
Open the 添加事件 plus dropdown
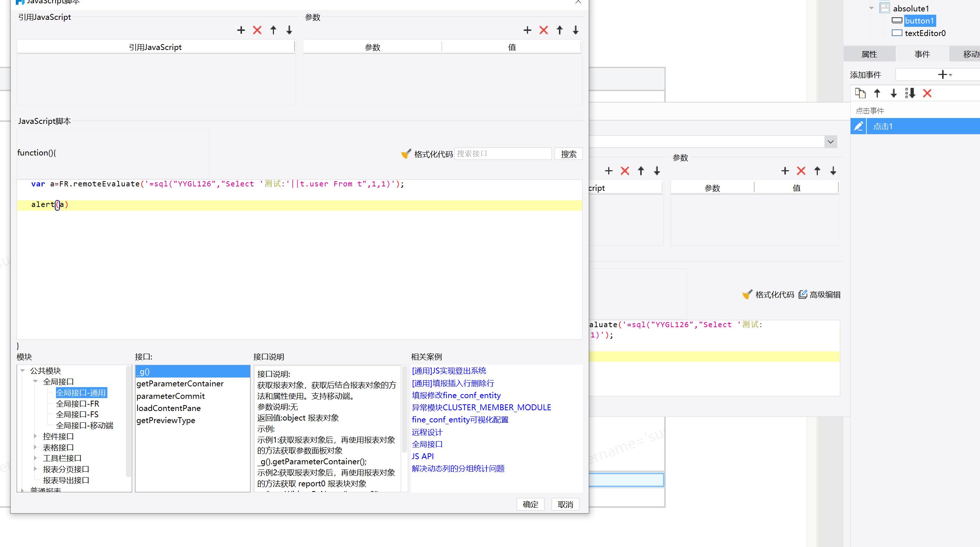tap(945, 75)
